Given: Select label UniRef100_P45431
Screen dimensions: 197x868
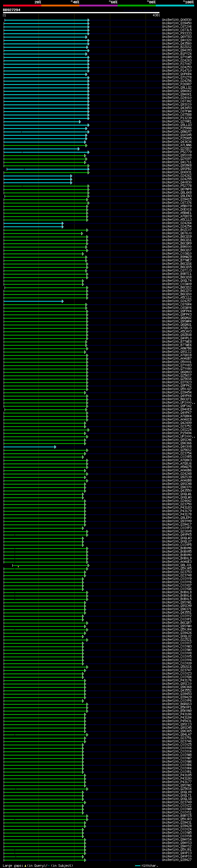Looking at the screenshot, I should pos(177,721).
